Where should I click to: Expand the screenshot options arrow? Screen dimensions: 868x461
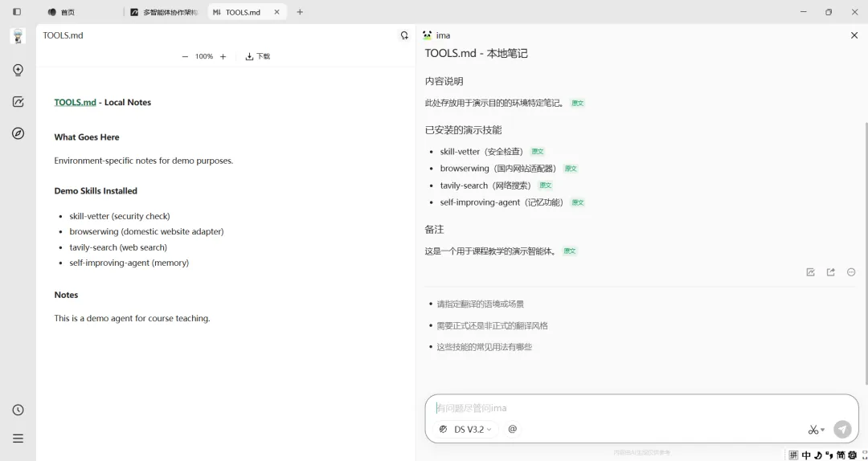tap(823, 430)
